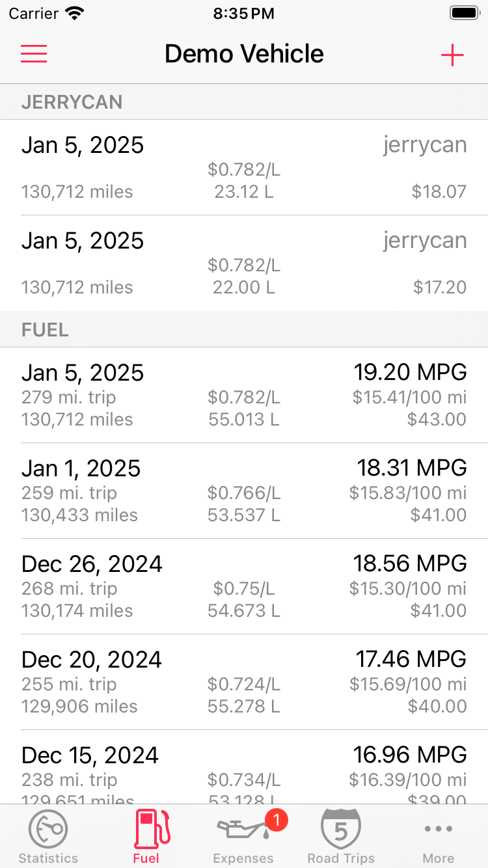
Task: Tap the battery indicator in status bar
Action: [465, 13]
